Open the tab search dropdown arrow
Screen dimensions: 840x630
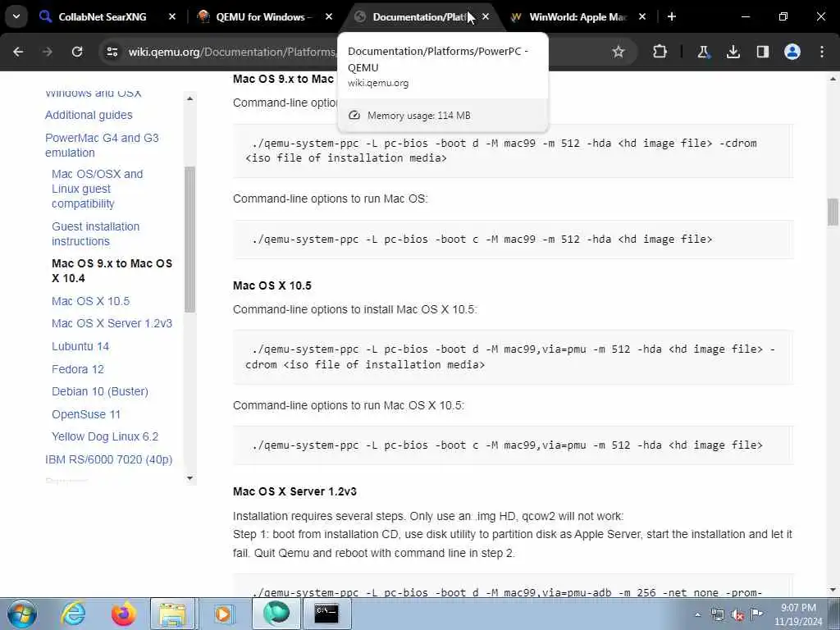[x=16, y=16]
